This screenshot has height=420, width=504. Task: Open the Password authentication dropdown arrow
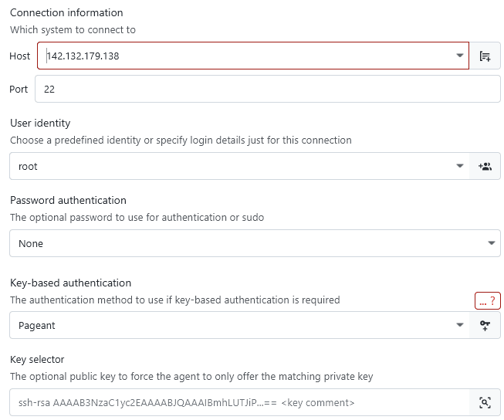492,243
